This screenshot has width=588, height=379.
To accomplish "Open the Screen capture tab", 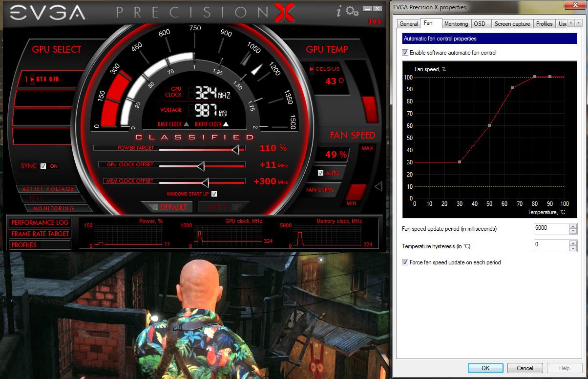I will coord(512,24).
